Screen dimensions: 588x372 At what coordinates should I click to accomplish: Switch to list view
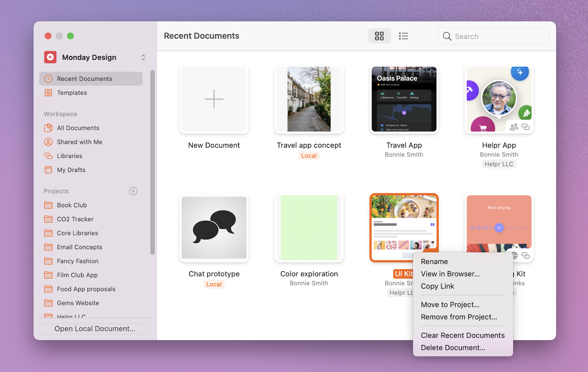[x=403, y=36]
